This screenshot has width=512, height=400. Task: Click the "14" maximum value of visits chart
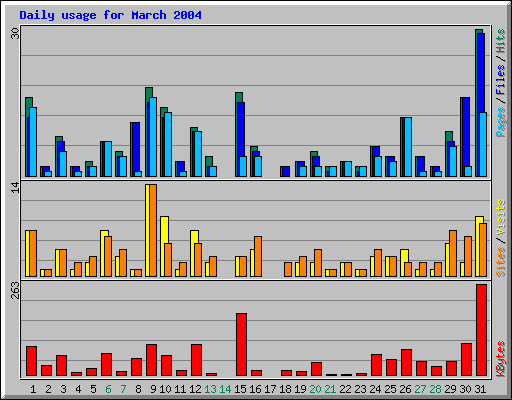(15, 188)
